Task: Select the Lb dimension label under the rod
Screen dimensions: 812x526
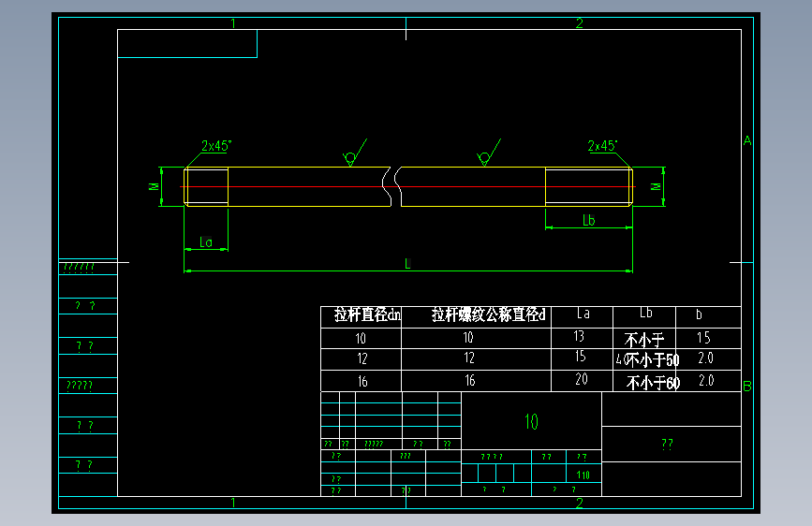Action: (x=589, y=221)
